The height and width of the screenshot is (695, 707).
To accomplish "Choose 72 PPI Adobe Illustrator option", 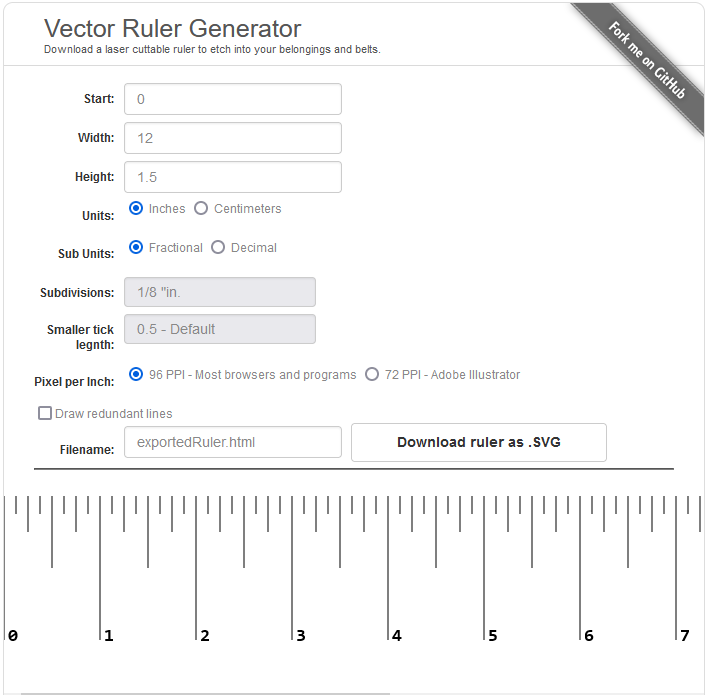I will [372, 375].
